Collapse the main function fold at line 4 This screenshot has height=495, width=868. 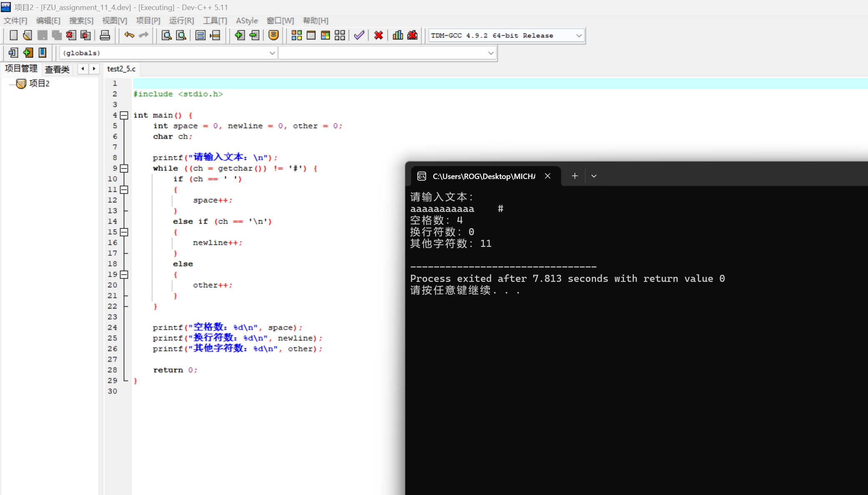[124, 115]
